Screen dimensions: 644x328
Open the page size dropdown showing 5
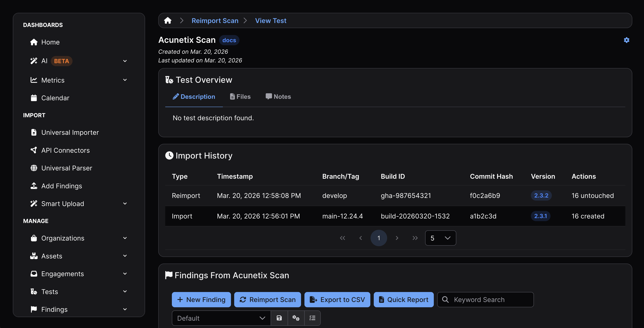(x=440, y=238)
